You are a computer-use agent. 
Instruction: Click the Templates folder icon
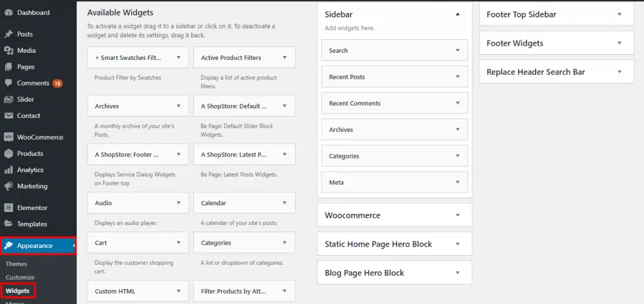click(8, 224)
